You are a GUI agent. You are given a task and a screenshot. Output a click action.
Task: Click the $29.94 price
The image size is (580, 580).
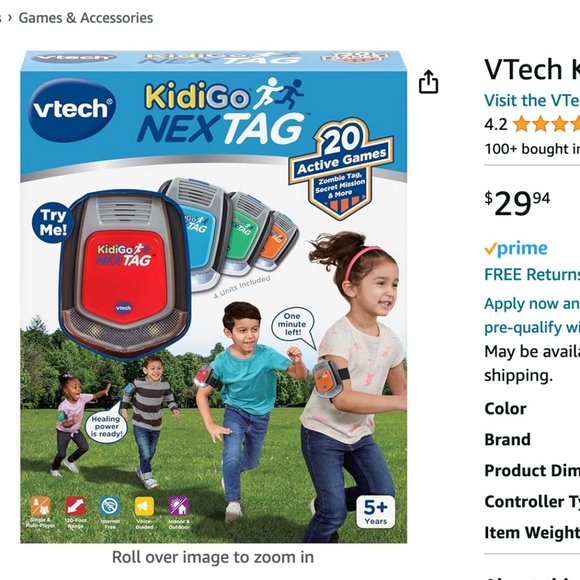(x=517, y=203)
